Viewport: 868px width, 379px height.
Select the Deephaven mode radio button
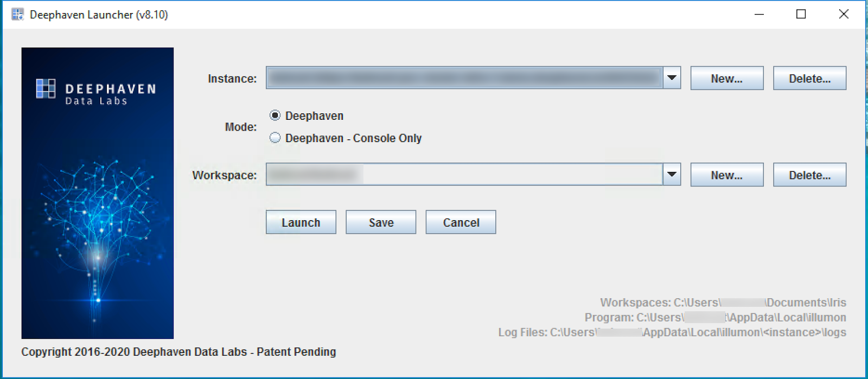[275, 115]
